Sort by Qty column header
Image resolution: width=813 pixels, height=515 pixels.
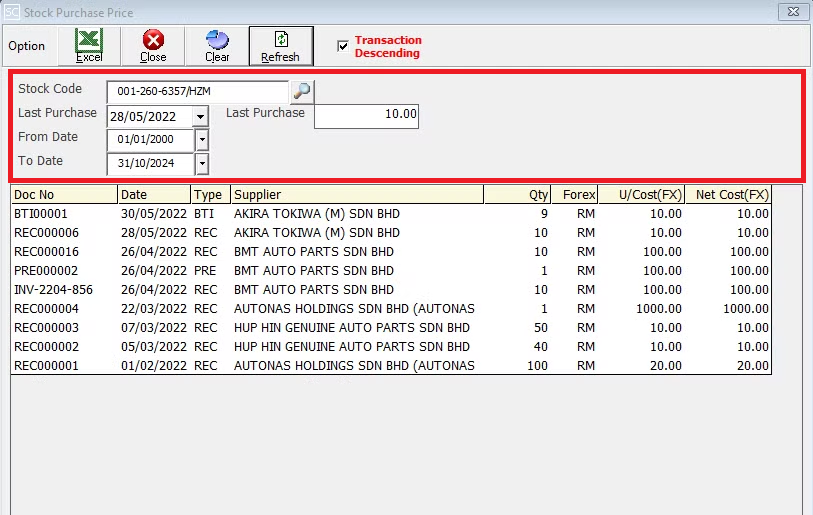coord(517,194)
